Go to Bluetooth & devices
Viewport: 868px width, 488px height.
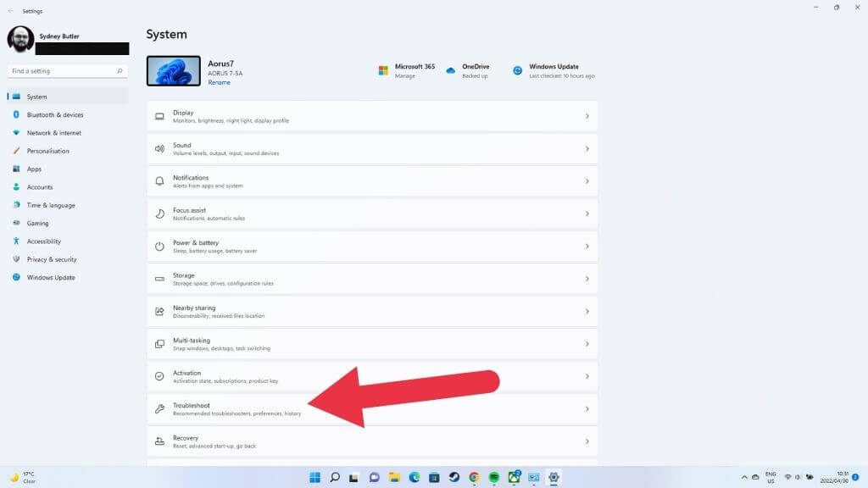[68, 114]
